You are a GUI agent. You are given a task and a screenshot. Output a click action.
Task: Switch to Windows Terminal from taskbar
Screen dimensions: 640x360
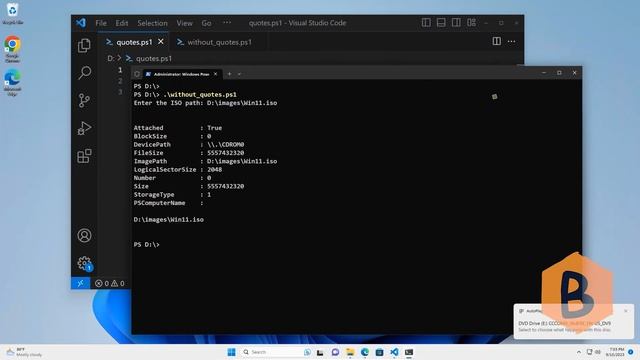tap(409, 352)
